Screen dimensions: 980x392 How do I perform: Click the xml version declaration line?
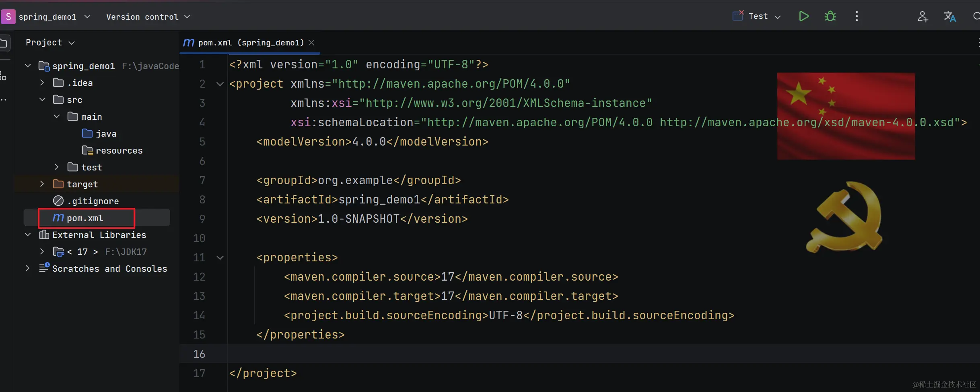[359, 64]
